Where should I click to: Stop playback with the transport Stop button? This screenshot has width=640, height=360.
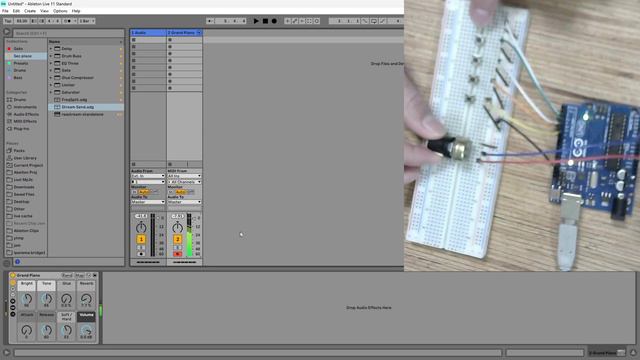(265, 21)
